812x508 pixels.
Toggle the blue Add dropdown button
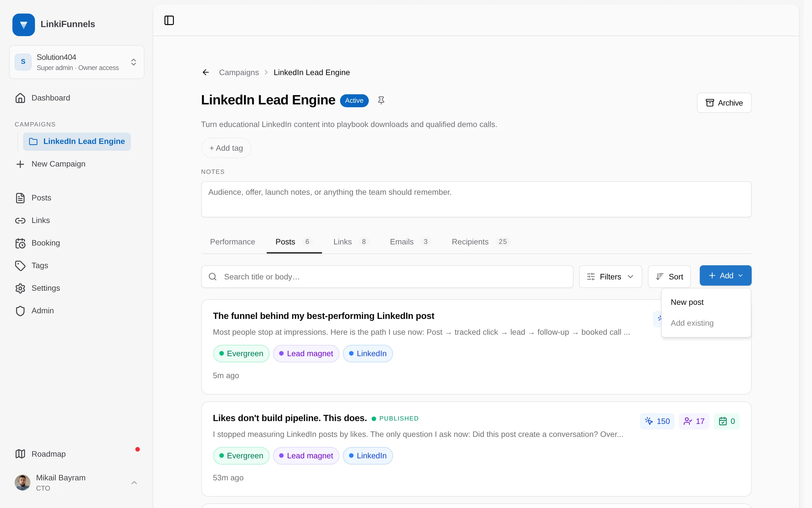click(x=725, y=275)
